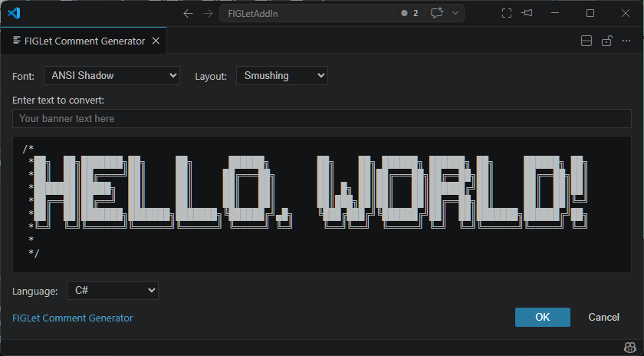Image resolution: width=644 pixels, height=356 pixels.
Task: Open the Language dropdown showing C#
Action: 113,291
